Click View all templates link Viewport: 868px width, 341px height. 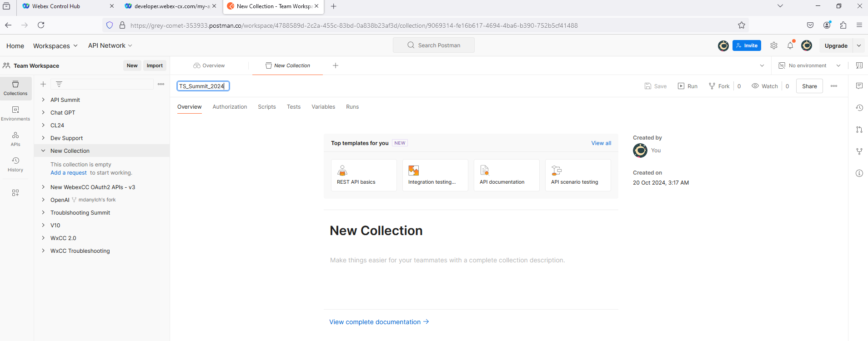click(601, 143)
